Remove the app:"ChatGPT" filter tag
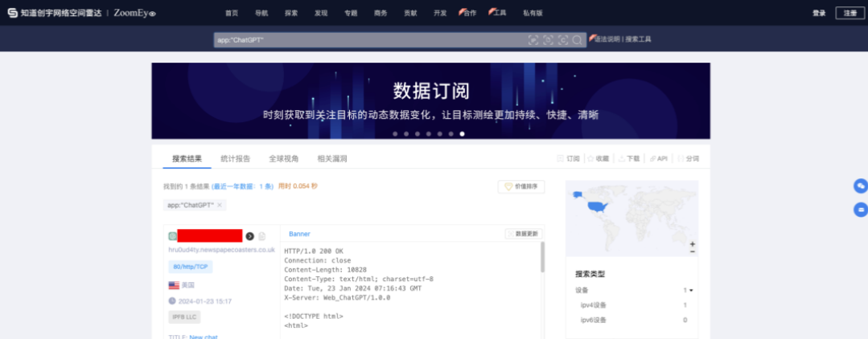This screenshot has height=339, width=868. pos(220,205)
